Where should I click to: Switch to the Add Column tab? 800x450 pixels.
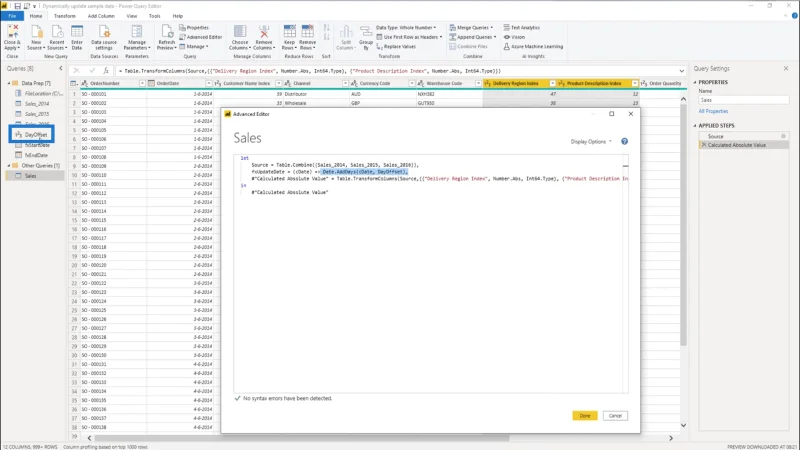(101, 16)
